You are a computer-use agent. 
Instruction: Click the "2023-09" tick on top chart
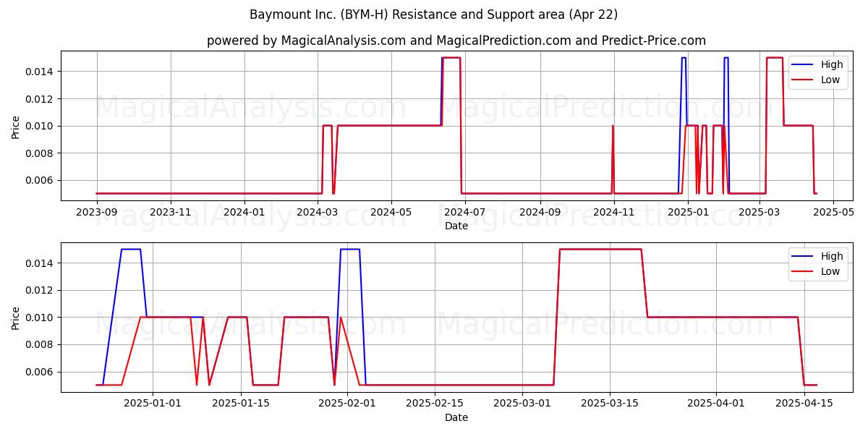pos(97,212)
